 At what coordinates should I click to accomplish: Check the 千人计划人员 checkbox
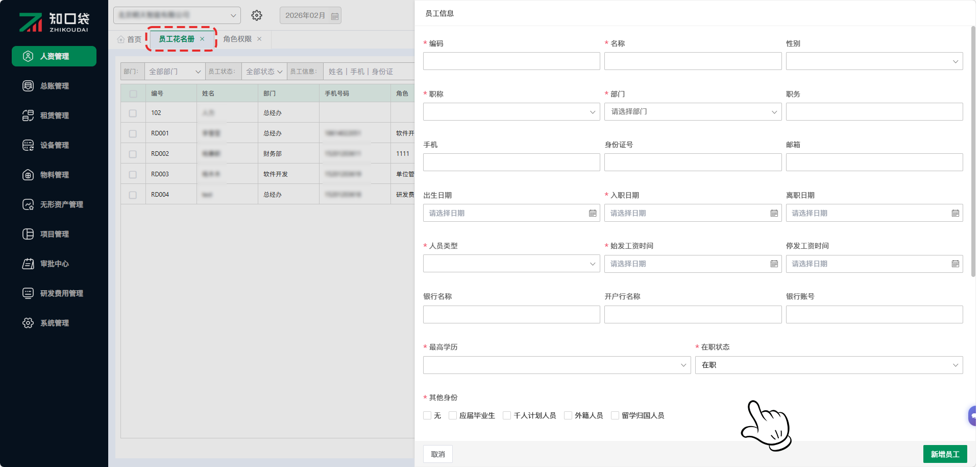[x=507, y=415]
